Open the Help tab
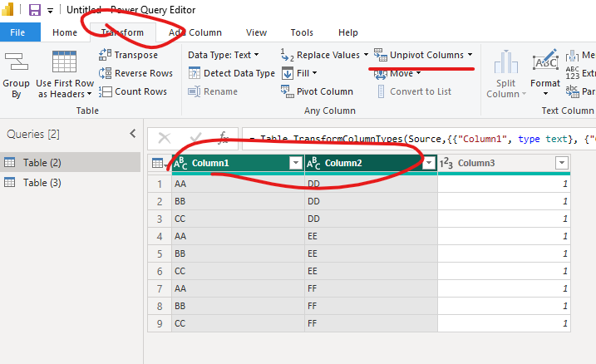The height and width of the screenshot is (364, 596). click(x=347, y=32)
